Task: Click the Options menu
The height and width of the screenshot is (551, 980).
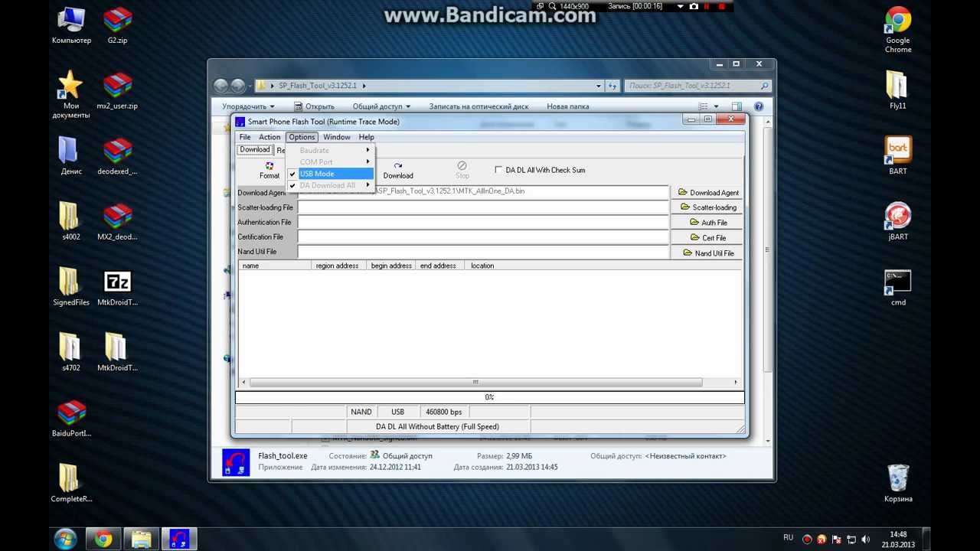Action: tap(302, 137)
